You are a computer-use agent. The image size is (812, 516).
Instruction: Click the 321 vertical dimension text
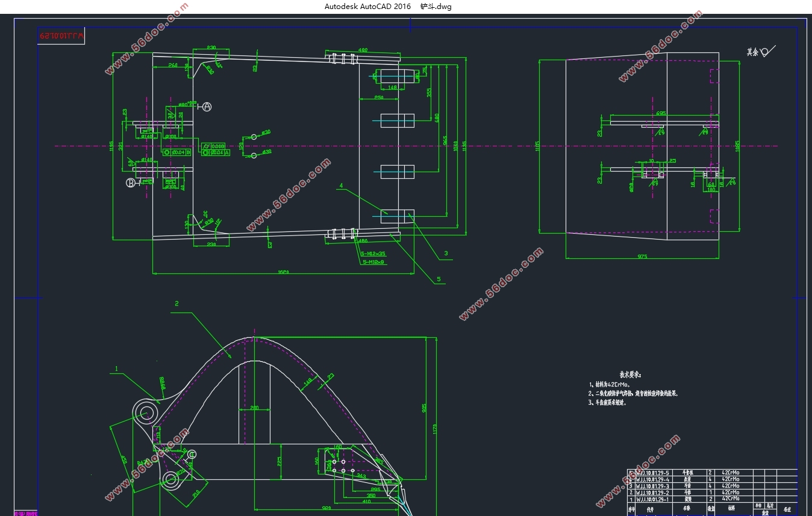pos(120,146)
